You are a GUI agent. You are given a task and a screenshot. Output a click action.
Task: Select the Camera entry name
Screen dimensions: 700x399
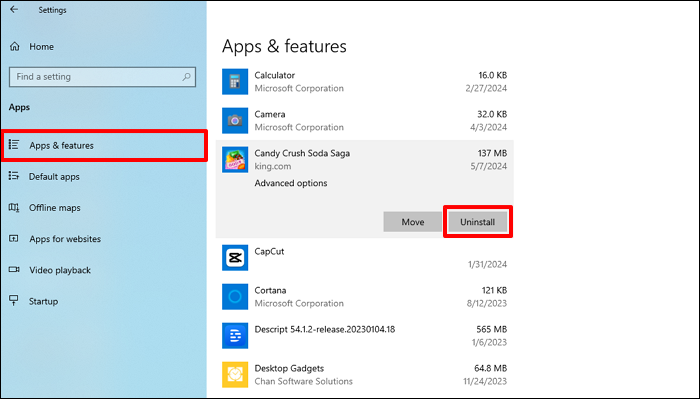[270, 114]
